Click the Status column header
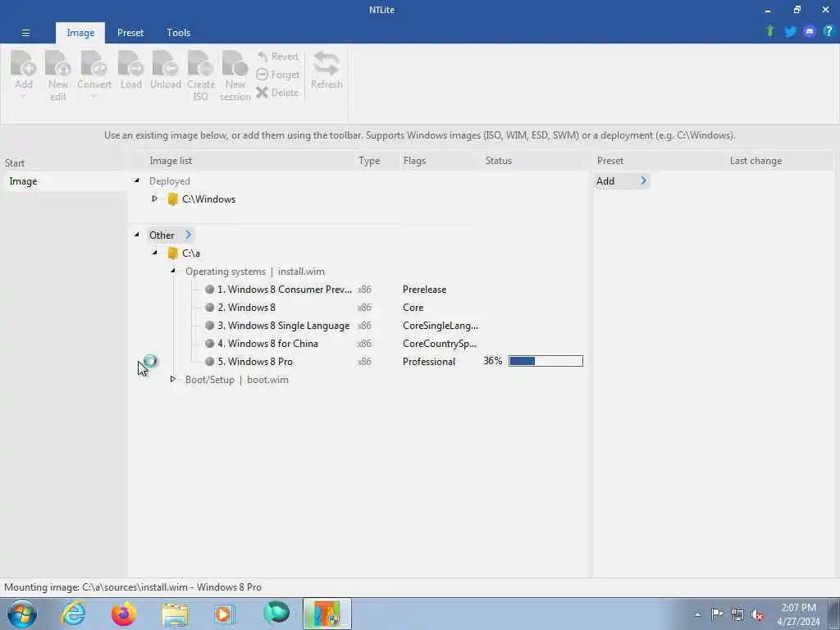840x630 pixels. (x=498, y=161)
